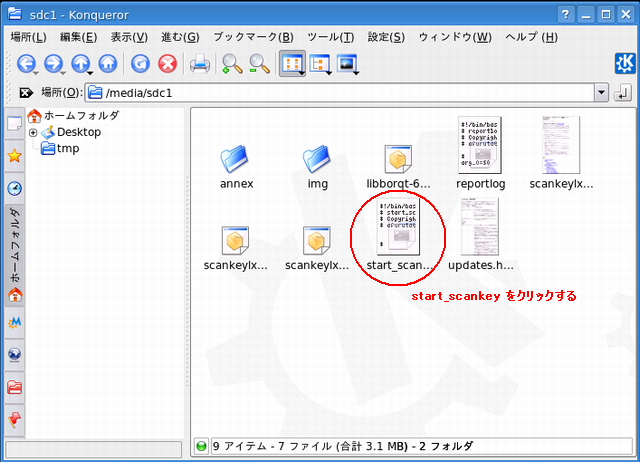This screenshot has height=462, width=640.
Task: Reload the current folder view
Action: pyautogui.click(x=140, y=63)
